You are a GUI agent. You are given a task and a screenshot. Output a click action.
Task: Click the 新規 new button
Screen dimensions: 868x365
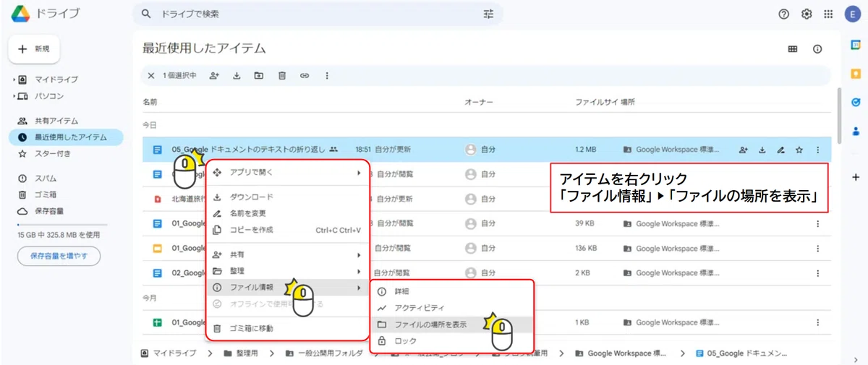tap(34, 48)
